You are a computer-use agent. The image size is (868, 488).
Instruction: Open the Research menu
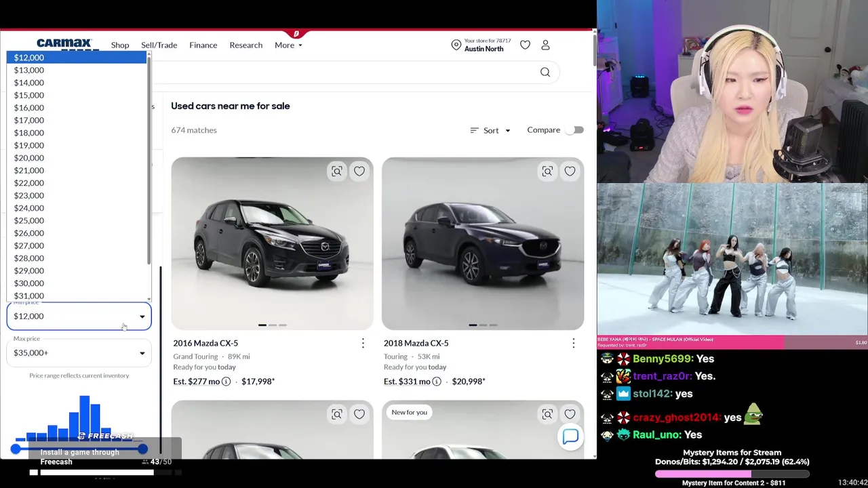click(245, 45)
